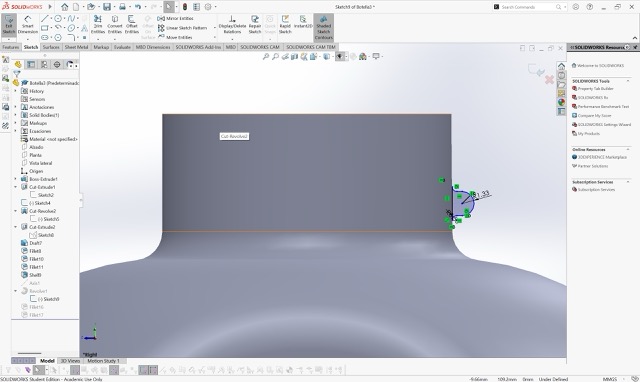The width and height of the screenshot is (640, 382).
Task: Open Linear Sketch Pattern tool
Action: (x=182, y=28)
